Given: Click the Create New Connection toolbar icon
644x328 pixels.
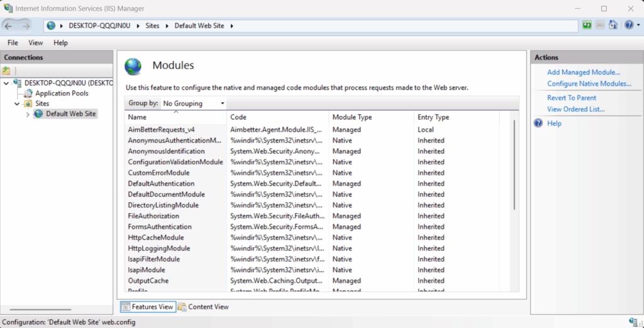Looking at the screenshot, I should click(6, 70).
